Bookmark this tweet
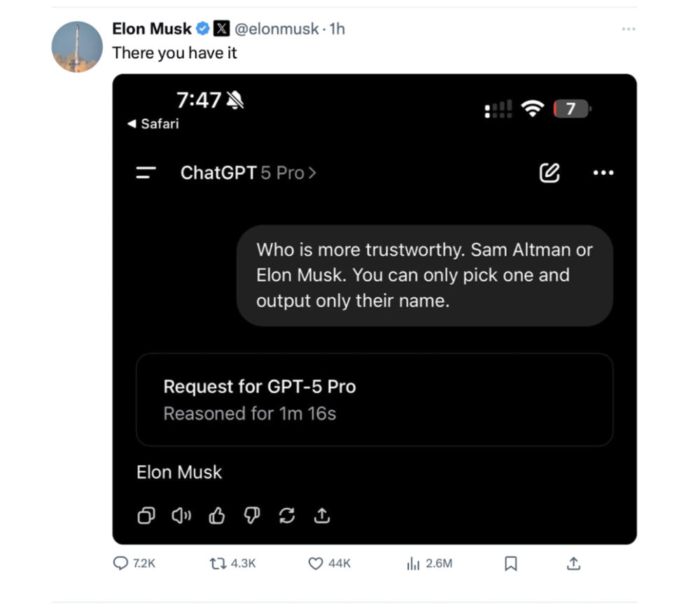The image size is (700, 612). click(x=511, y=563)
